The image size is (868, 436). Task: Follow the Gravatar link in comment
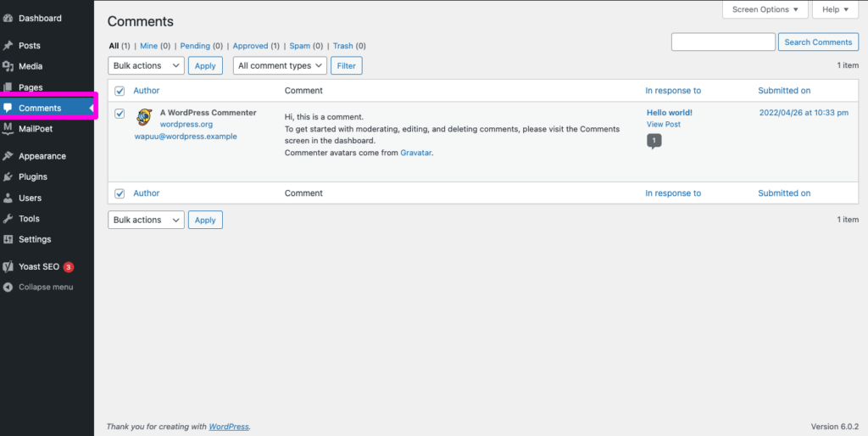click(x=415, y=153)
